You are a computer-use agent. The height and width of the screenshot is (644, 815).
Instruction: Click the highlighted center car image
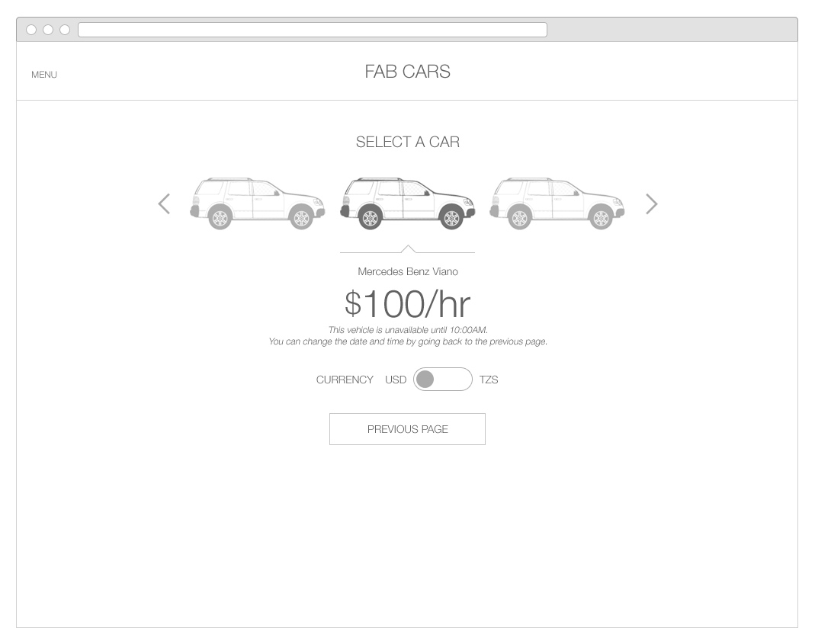click(x=407, y=203)
